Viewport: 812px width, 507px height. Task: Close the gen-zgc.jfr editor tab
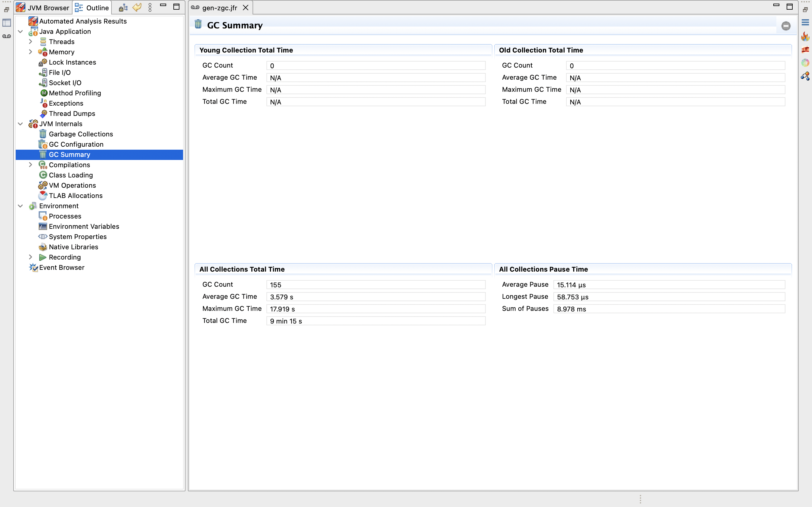tap(246, 8)
